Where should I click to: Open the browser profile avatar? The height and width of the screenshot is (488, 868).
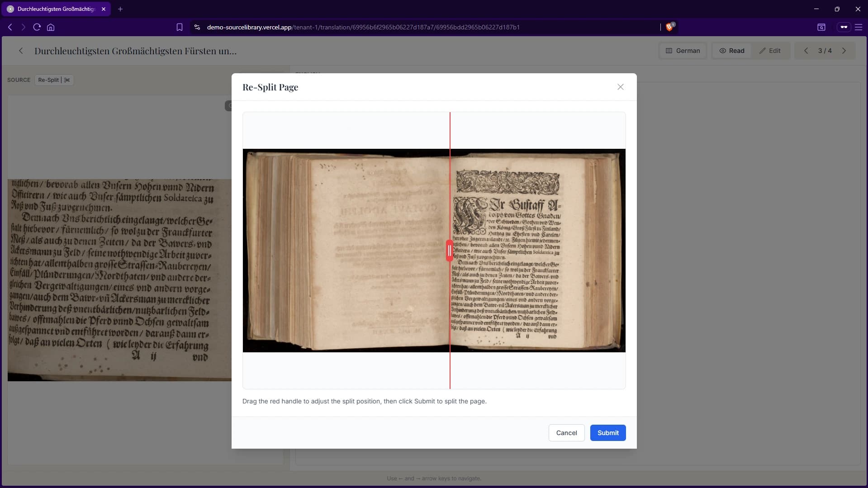pyautogui.click(x=843, y=27)
